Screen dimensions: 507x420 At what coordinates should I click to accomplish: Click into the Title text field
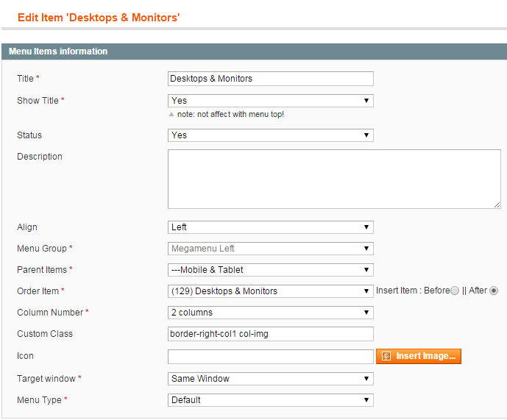(x=271, y=79)
